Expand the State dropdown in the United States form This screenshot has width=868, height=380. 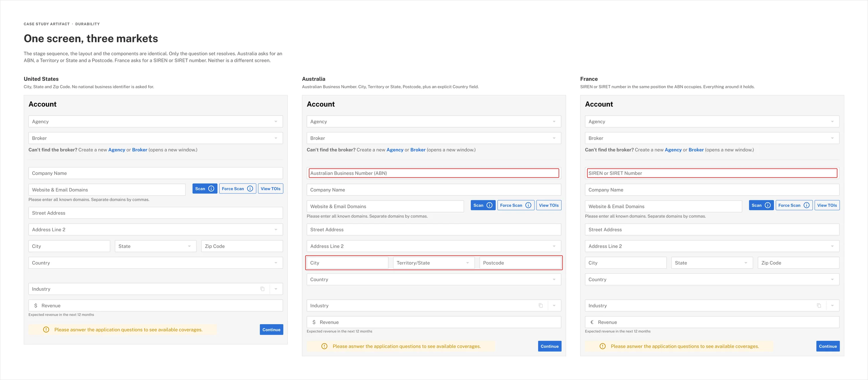pos(156,246)
